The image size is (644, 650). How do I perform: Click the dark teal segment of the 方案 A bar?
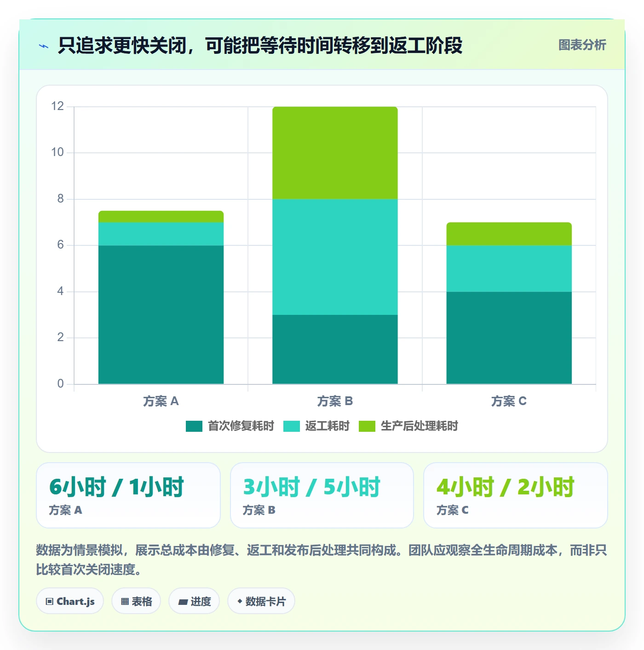point(161,315)
